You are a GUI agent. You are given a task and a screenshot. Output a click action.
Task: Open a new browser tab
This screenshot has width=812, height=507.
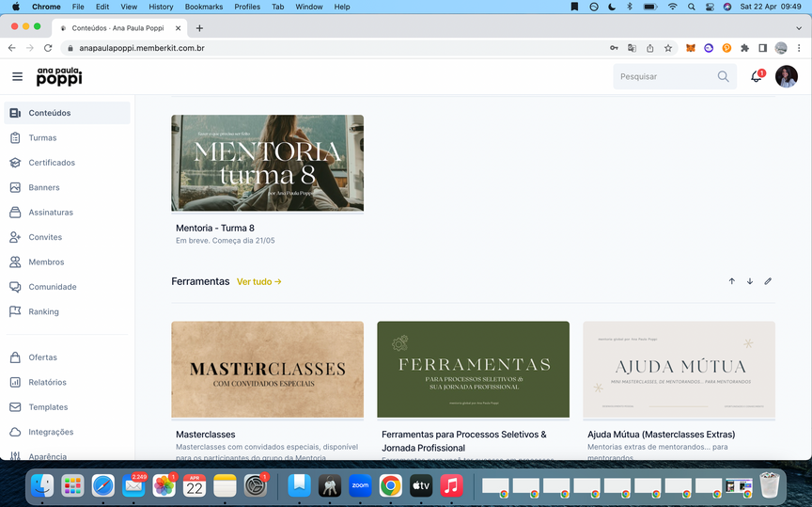pyautogui.click(x=199, y=28)
